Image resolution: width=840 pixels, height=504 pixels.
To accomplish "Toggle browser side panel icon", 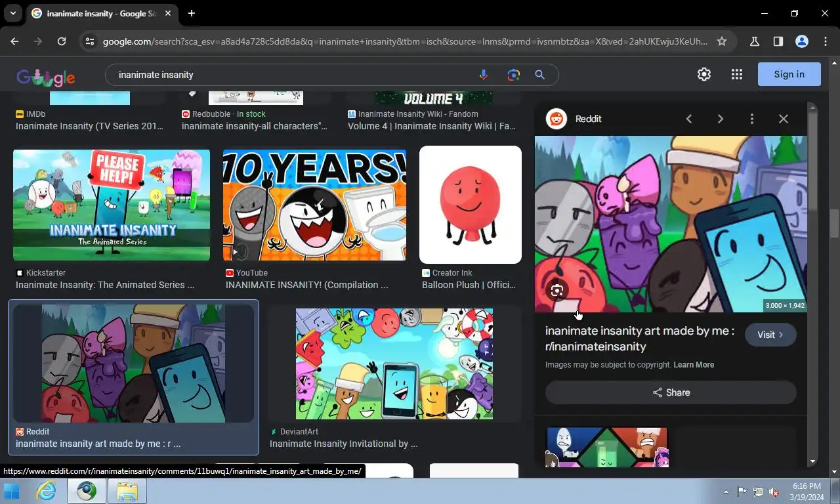I will point(778,41).
